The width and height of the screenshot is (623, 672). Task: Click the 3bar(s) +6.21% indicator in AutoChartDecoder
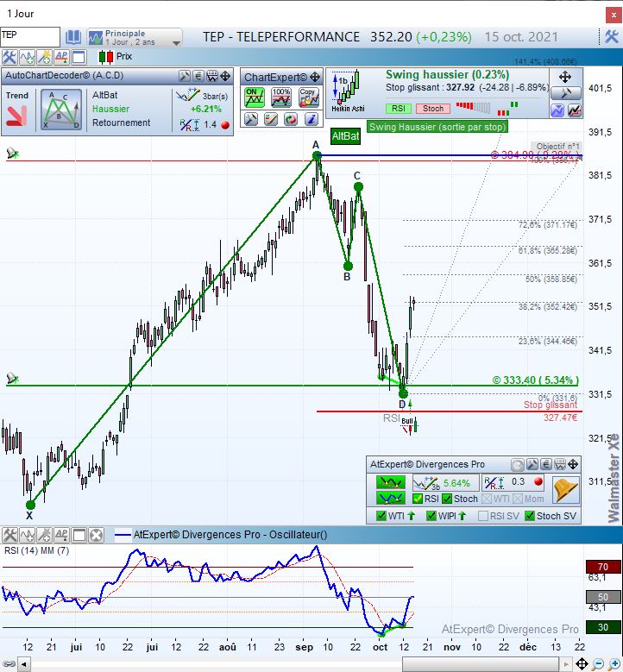[203, 101]
